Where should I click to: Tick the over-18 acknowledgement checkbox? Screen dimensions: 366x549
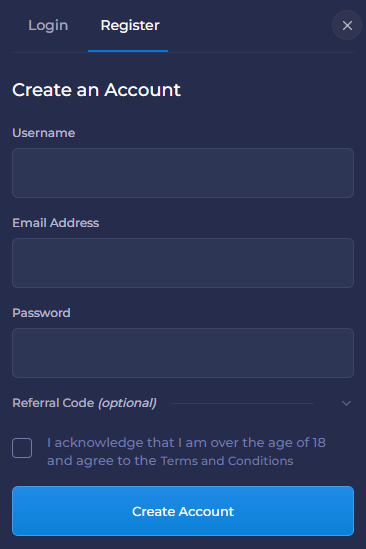coord(22,448)
